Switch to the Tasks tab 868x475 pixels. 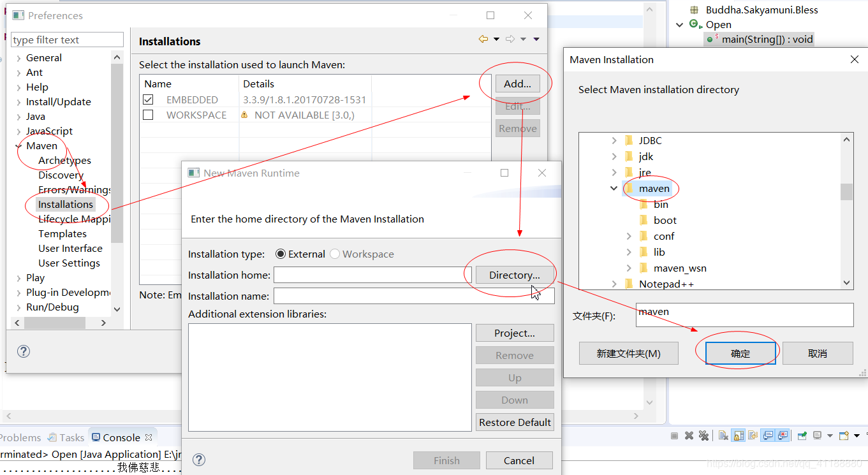[66, 437]
